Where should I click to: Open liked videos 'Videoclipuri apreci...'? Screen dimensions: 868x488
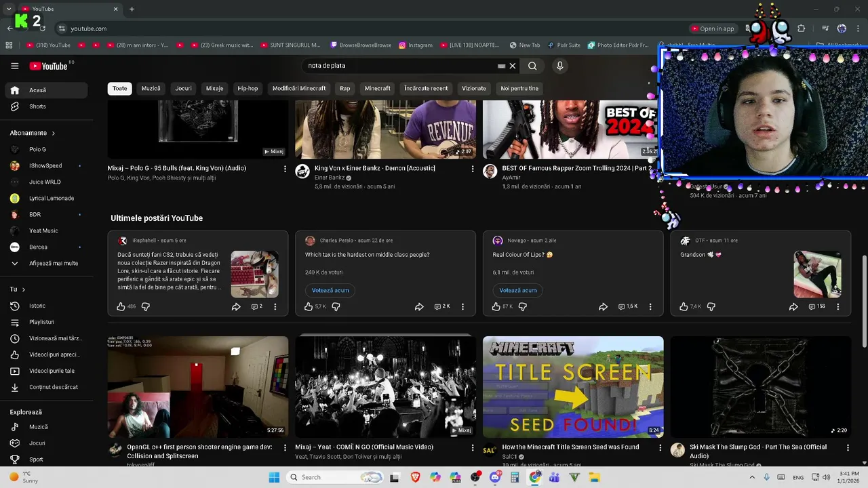46,354
